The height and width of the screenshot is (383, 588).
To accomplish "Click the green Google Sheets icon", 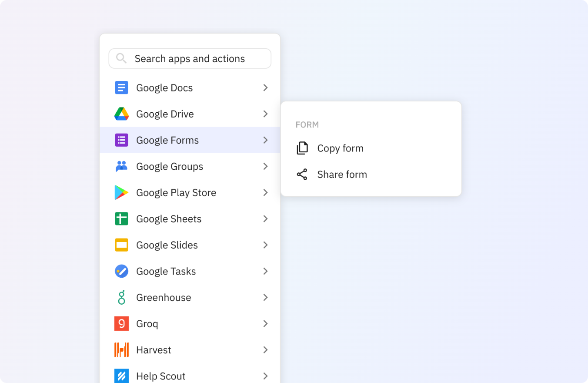I will coord(121,218).
